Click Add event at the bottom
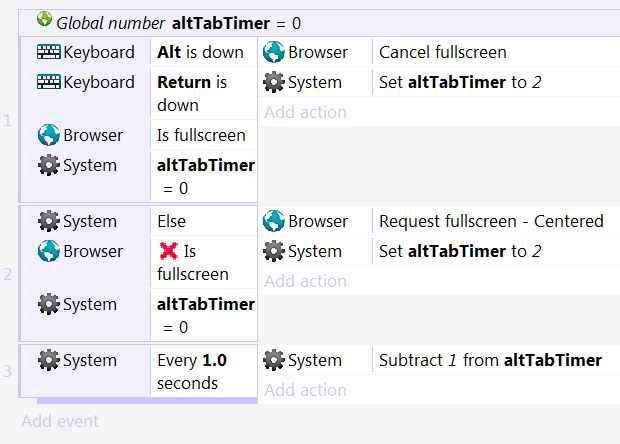This screenshot has height=444, width=620. coord(60,421)
